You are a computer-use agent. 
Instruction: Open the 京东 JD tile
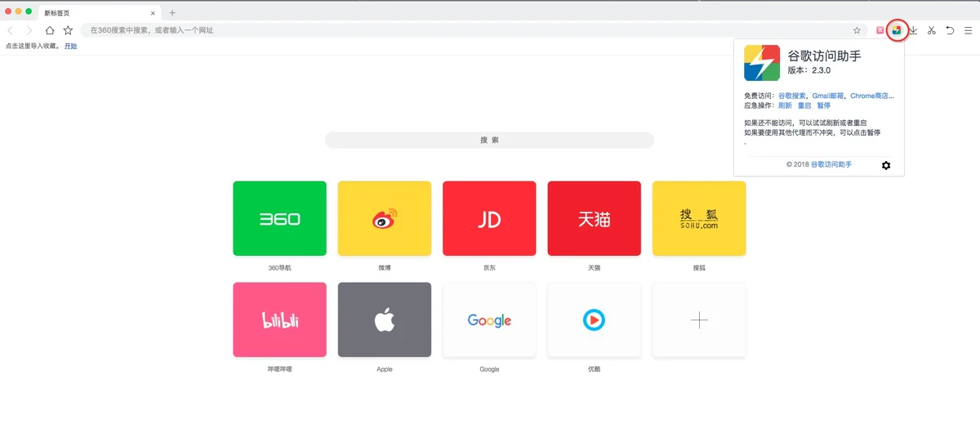(x=489, y=218)
